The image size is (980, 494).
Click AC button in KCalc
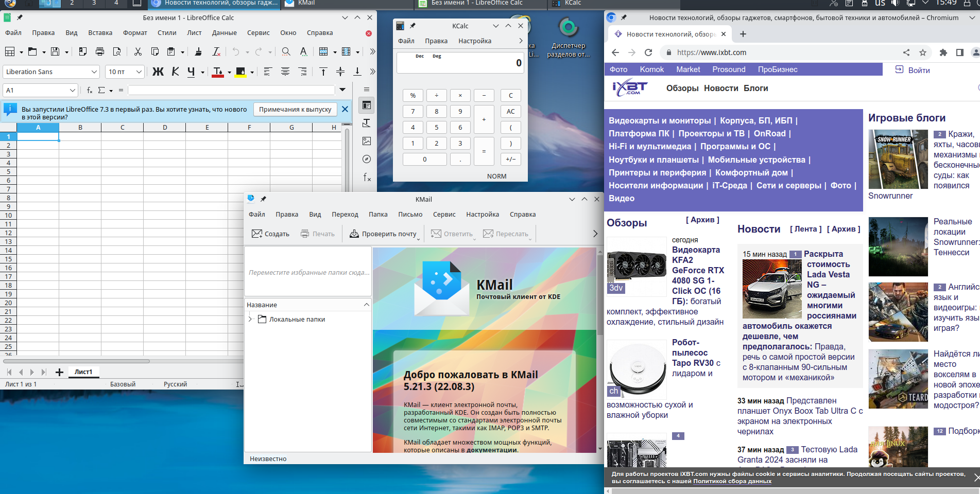pyautogui.click(x=510, y=111)
